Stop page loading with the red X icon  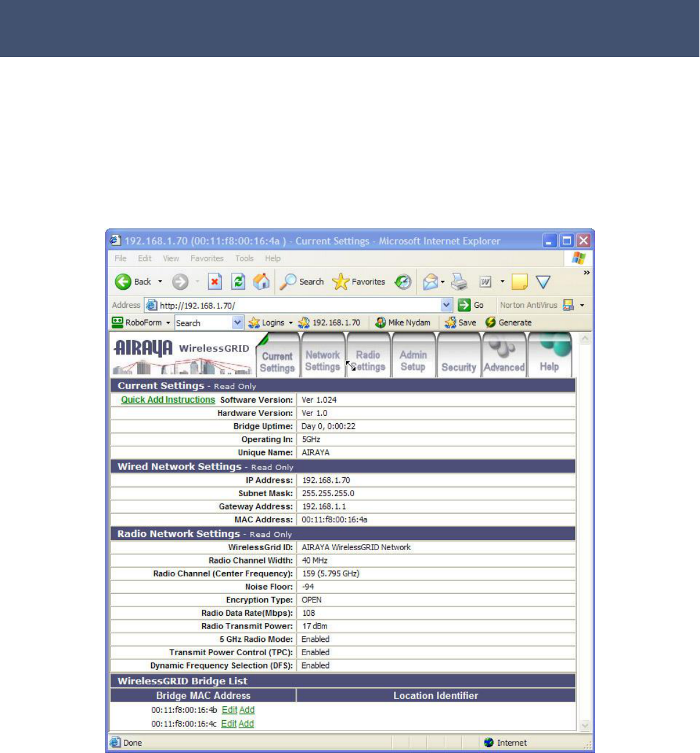215,282
